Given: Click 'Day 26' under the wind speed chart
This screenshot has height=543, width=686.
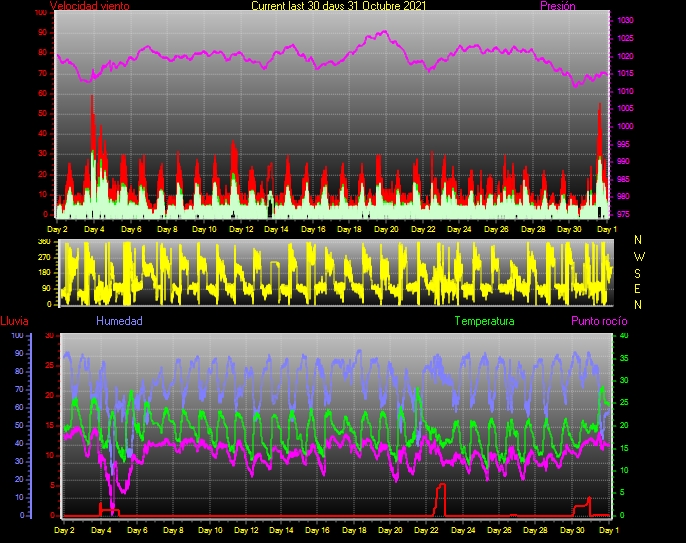Looking at the screenshot, I should tap(496, 229).
